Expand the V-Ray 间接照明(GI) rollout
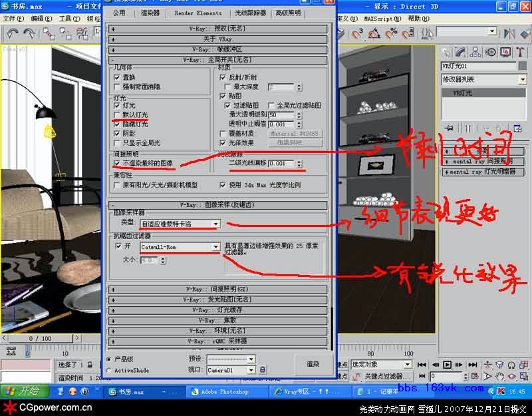This screenshot has height=416, width=532. [x=217, y=290]
